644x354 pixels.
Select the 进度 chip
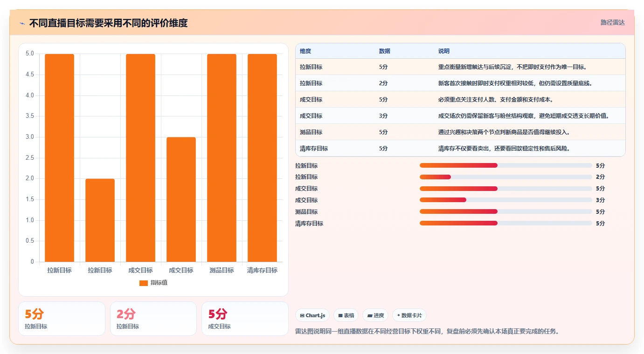[375, 315]
